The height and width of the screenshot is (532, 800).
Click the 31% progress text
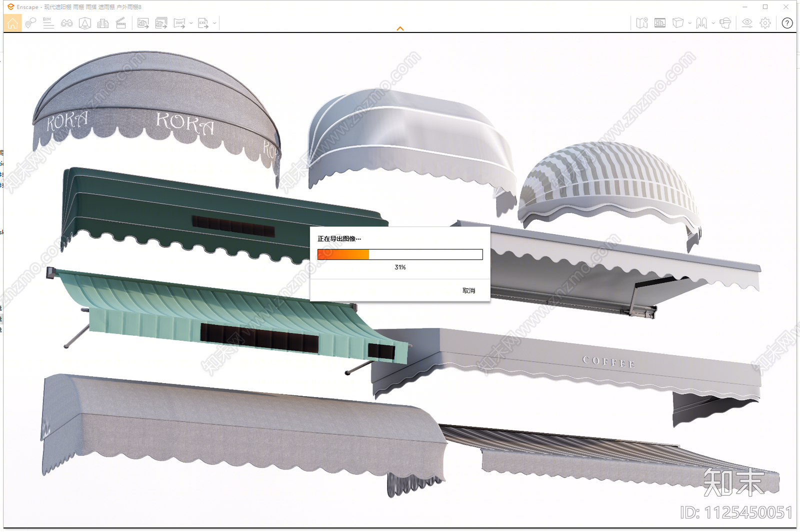[400, 267]
